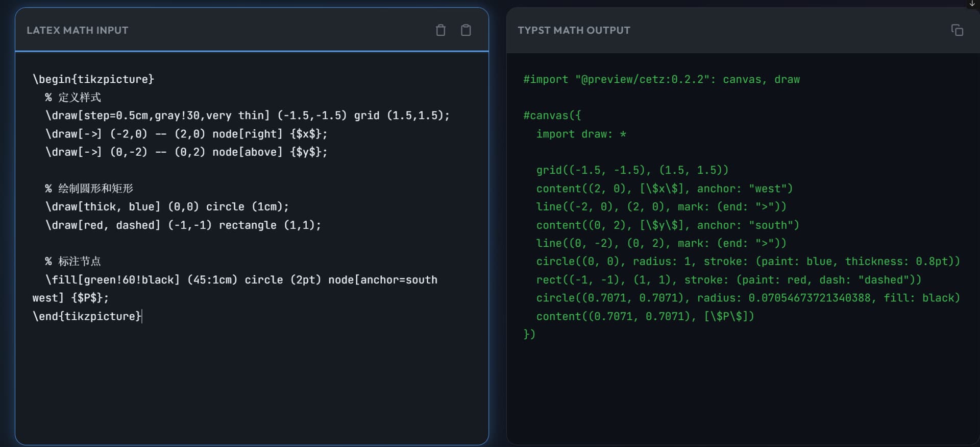
Task: Click the red dashed rectangle command
Action: [183, 225]
